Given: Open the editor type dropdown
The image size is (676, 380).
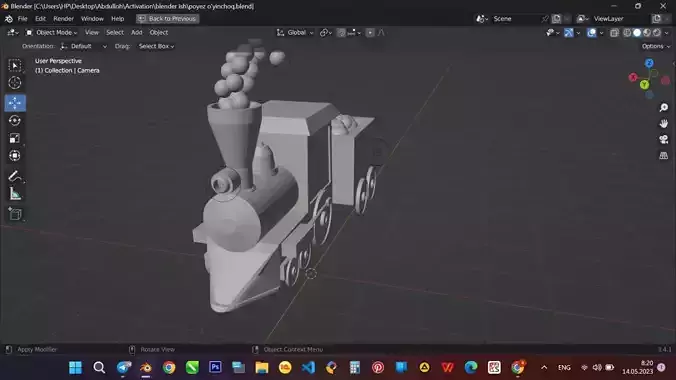Looking at the screenshot, I should (13, 32).
